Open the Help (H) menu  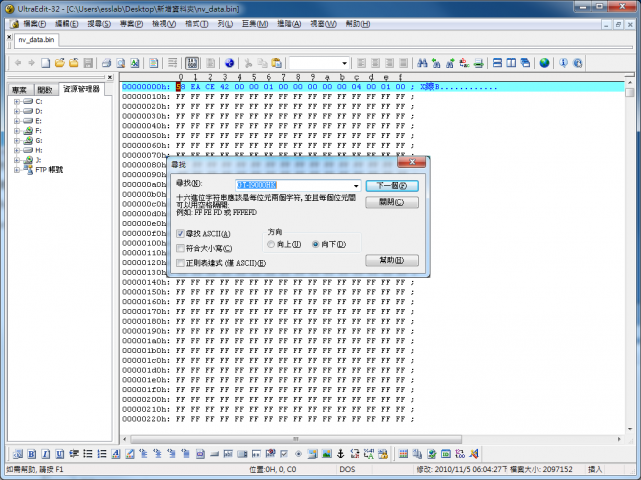click(x=358, y=24)
